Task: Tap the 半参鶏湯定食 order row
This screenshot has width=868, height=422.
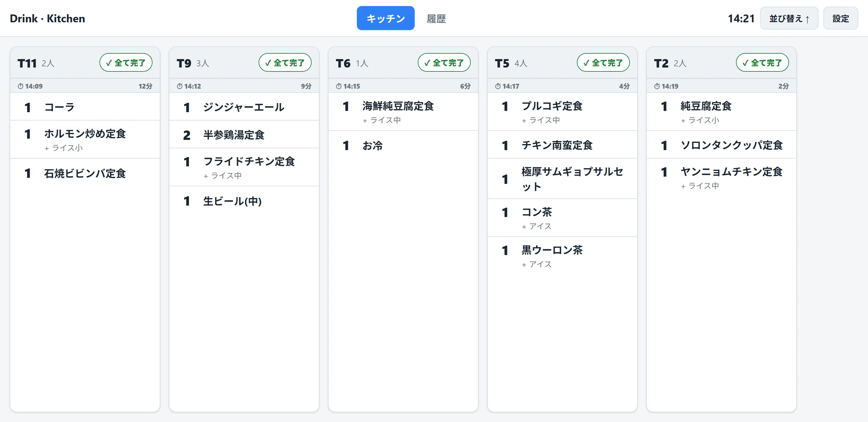Action: coord(244,134)
